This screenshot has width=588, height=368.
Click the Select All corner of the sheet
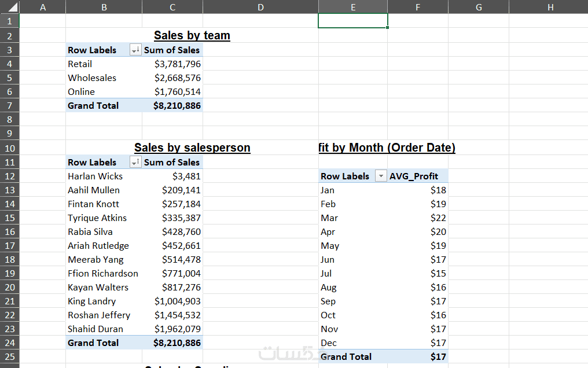pos(9,7)
